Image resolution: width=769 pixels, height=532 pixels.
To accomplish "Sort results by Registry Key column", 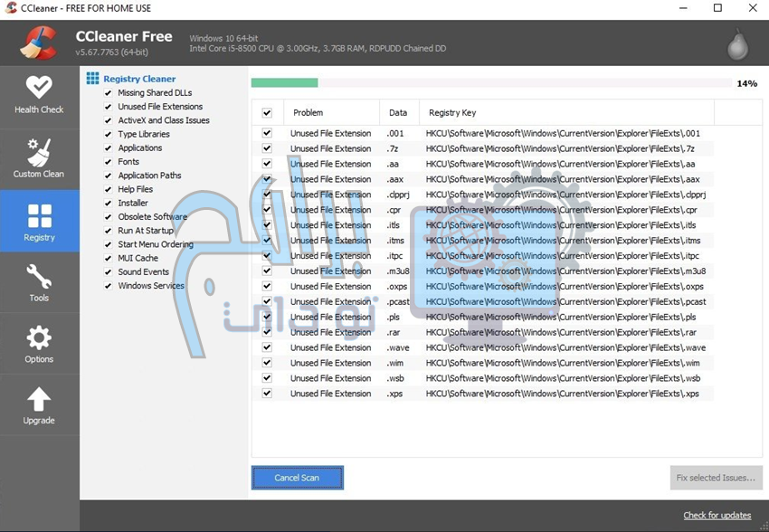I will click(452, 113).
